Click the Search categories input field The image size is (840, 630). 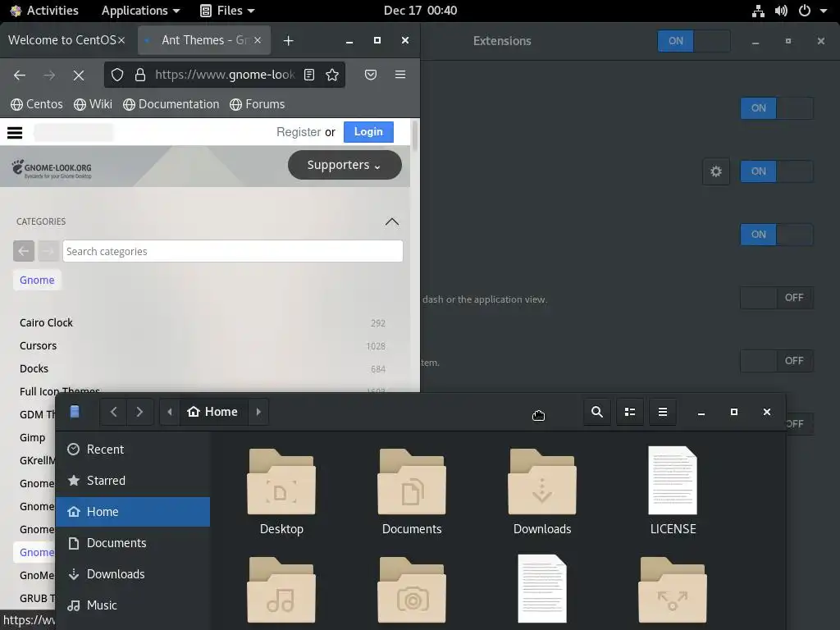pos(232,251)
